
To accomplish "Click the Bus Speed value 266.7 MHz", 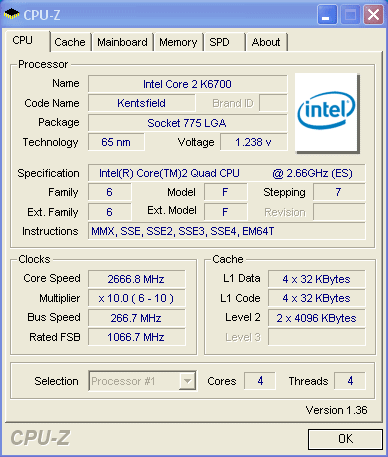I will coord(136,318).
